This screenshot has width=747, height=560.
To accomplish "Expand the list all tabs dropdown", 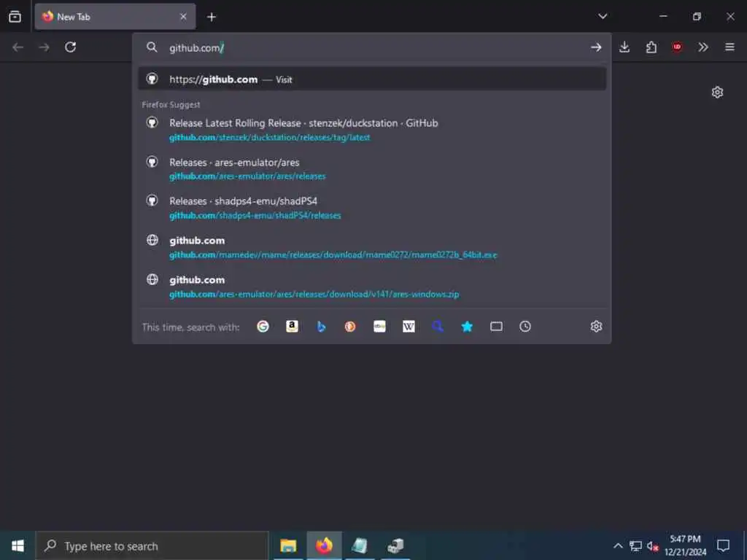I will coord(603,16).
